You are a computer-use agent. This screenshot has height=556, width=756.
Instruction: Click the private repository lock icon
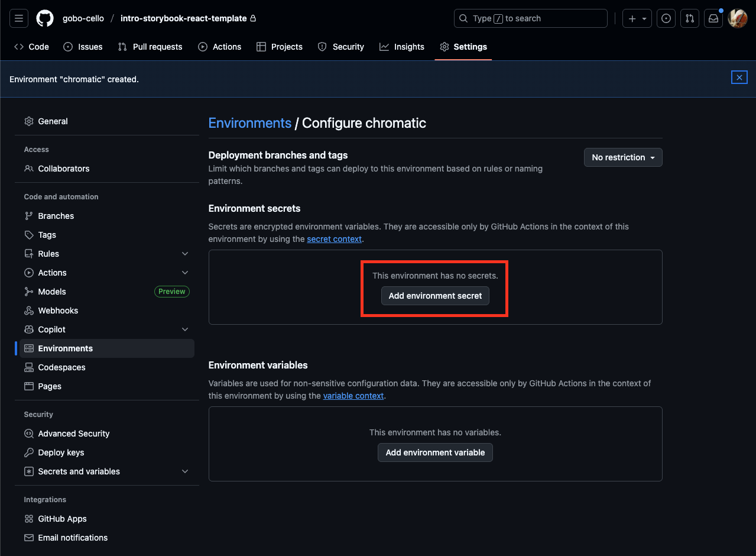click(x=254, y=18)
